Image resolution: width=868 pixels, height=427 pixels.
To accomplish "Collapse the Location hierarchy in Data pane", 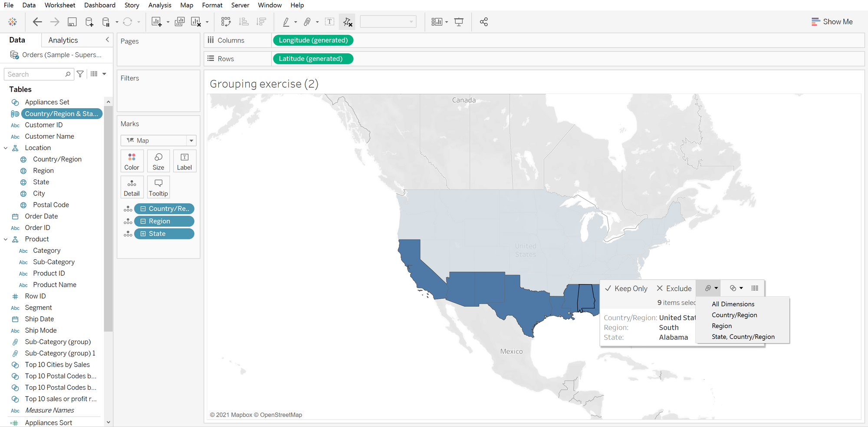I will (x=6, y=148).
